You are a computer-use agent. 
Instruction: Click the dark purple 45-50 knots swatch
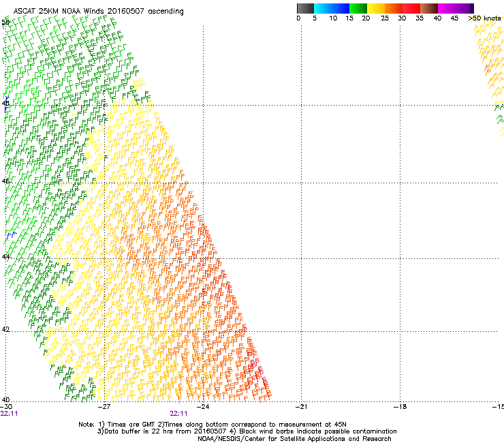[464, 8]
